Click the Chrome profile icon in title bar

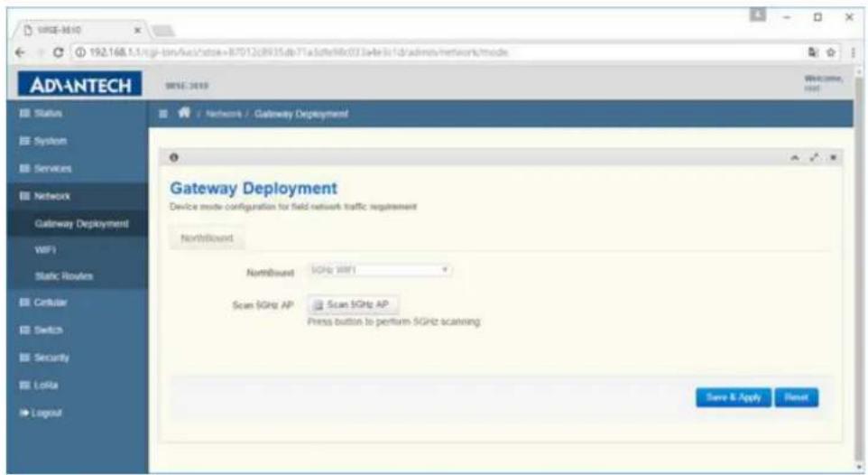pos(758,15)
